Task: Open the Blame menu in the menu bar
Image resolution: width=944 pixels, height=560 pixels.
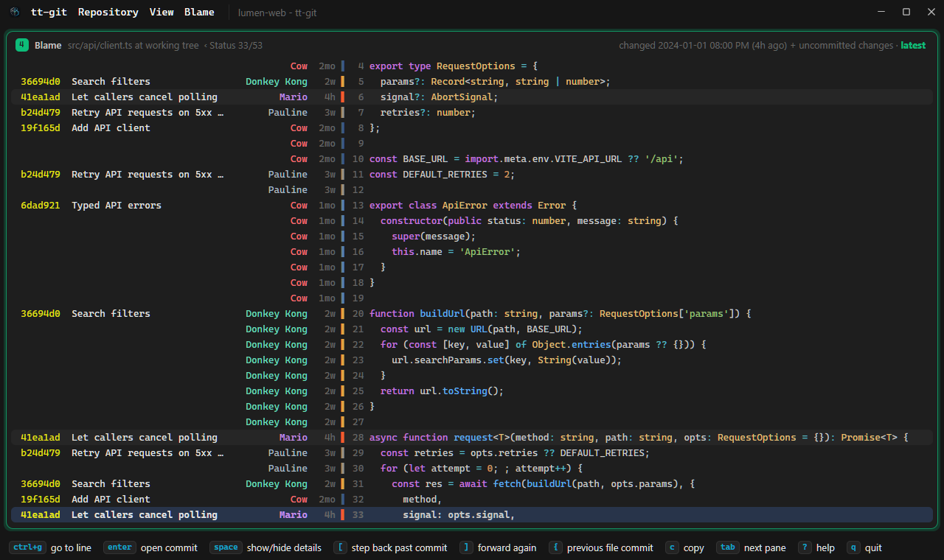Action: click(199, 12)
